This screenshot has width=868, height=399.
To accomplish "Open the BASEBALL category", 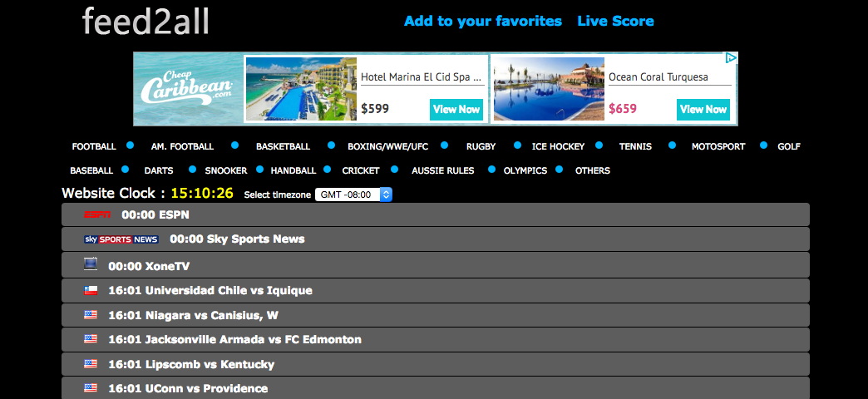I will [91, 170].
